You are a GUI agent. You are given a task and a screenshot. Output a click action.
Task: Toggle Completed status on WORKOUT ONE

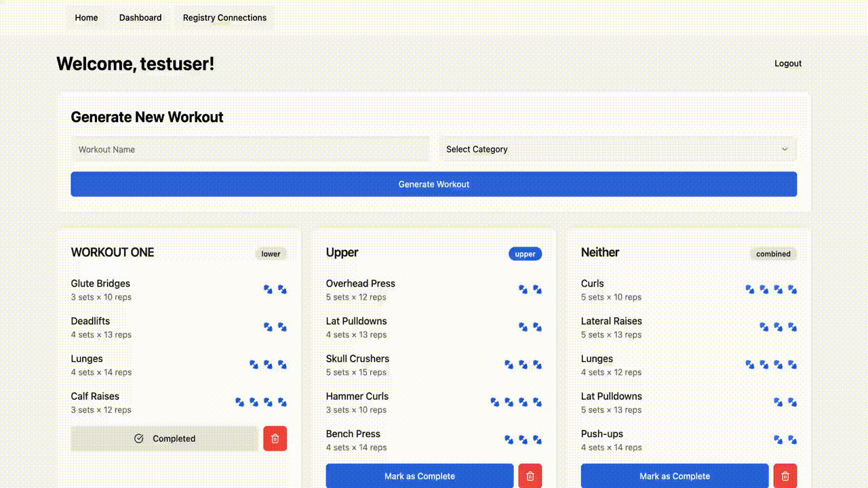point(164,439)
